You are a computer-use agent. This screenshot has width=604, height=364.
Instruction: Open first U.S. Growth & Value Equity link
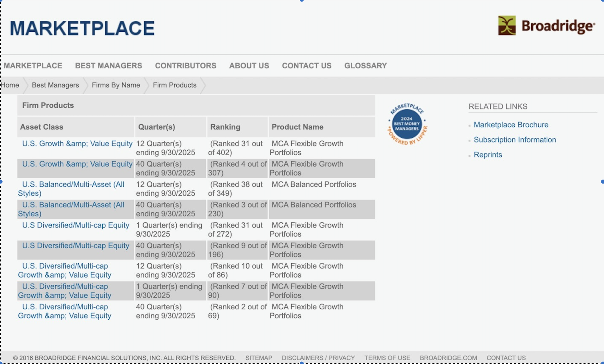tap(77, 143)
